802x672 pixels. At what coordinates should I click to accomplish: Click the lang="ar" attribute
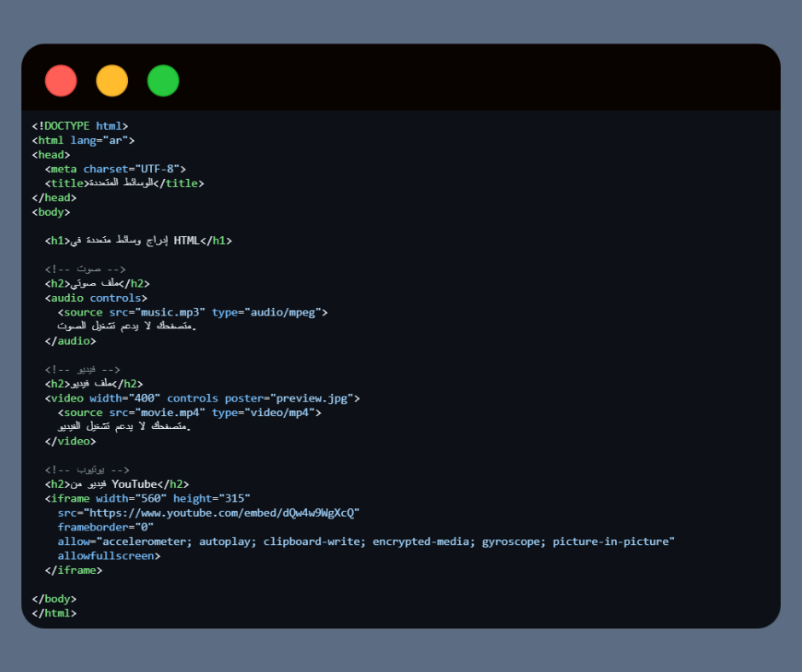(x=102, y=141)
